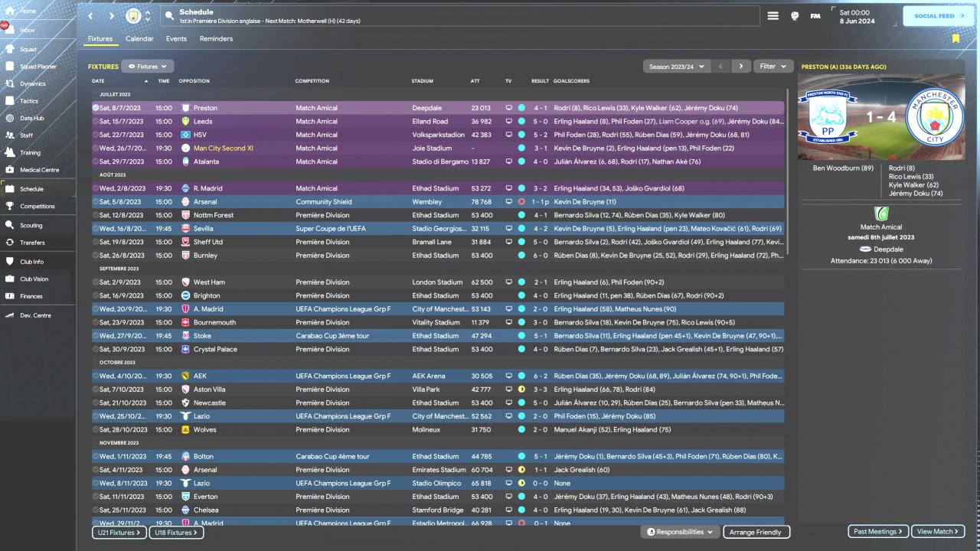Switch to the Fixtures tab
This screenshot has width=980, height=551.
click(x=100, y=39)
